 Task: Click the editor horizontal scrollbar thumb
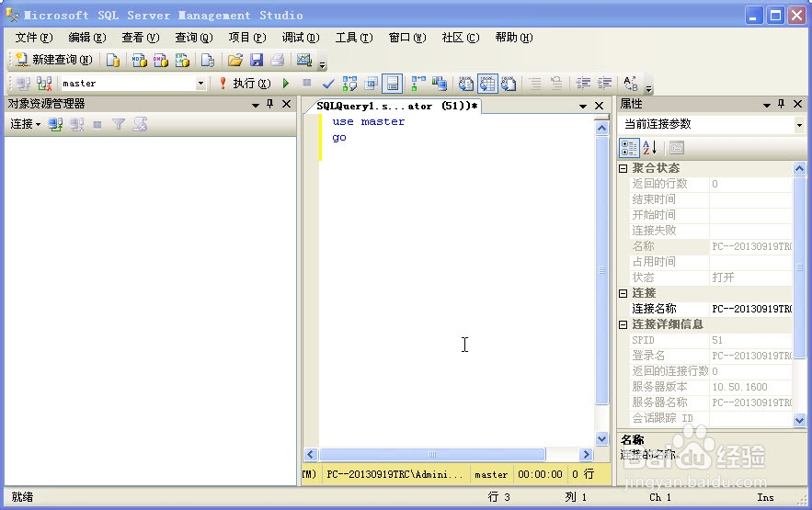(432, 455)
